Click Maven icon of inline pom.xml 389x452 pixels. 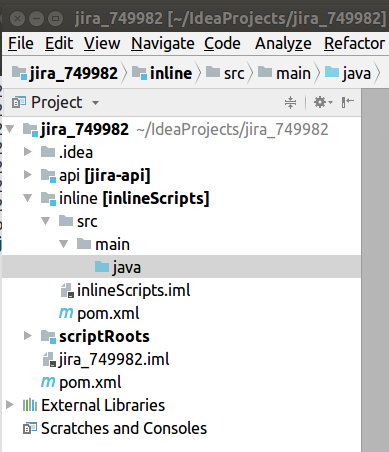pyautogui.click(x=66, y=313)
